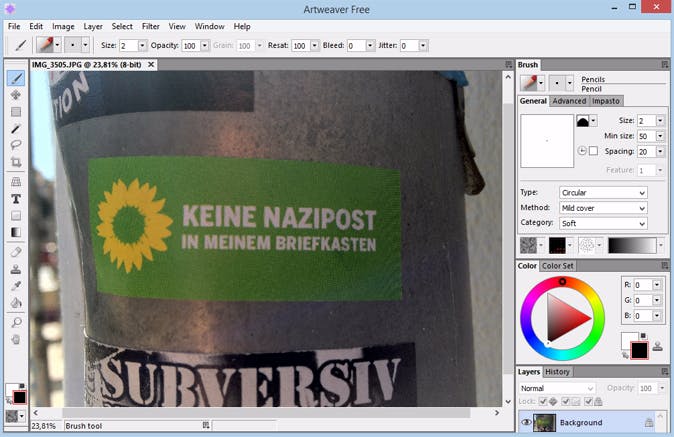Open the pattern selector at toolbox bottom
This screenshot has width=674, height=437.
click(x=15, y=416)
